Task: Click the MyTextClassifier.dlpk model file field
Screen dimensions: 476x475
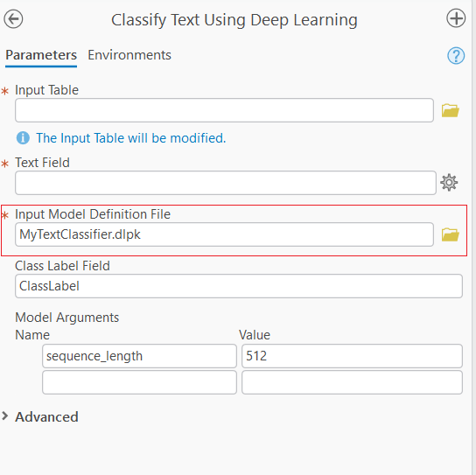Action: point(224,234)
